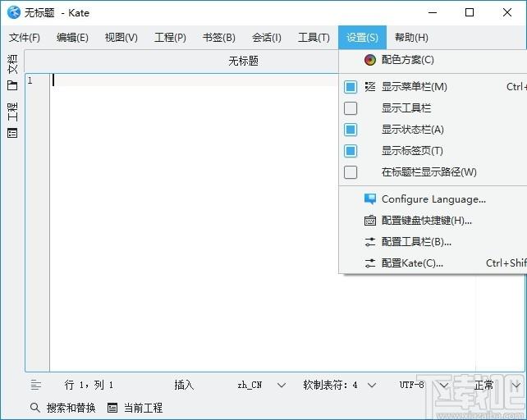Screen dimensions: 527x420
Task: Choose 配置键盘快捷键(H)... menu entry
Action: (x=433, y=221)
